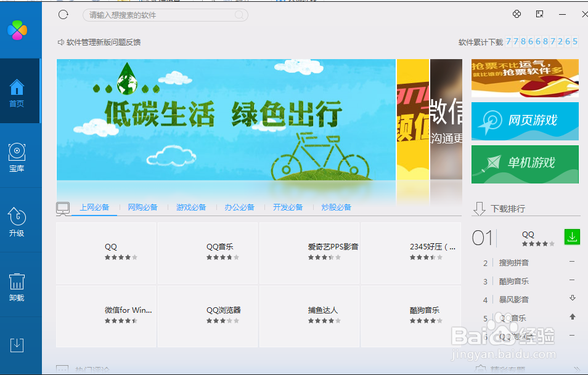Refresh the page using the circular arrow icon

coord(63,14)
